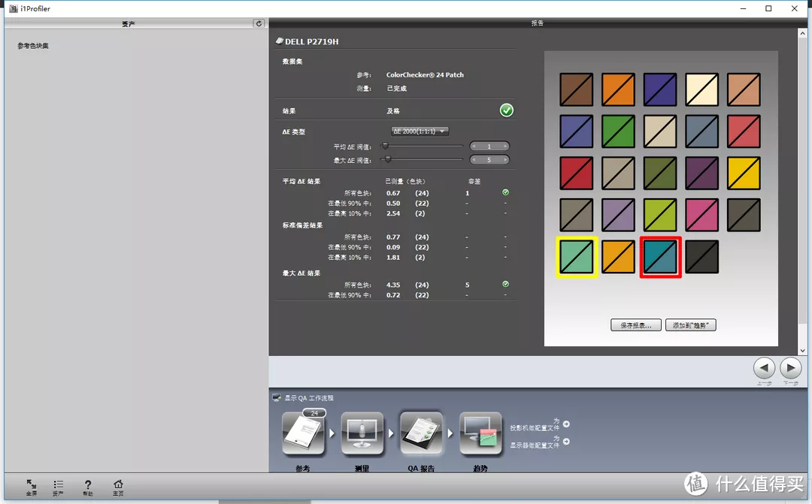Maximize the i1Profiler window
812x504 pixels.
pyautogui.click(x=768, y=8)
